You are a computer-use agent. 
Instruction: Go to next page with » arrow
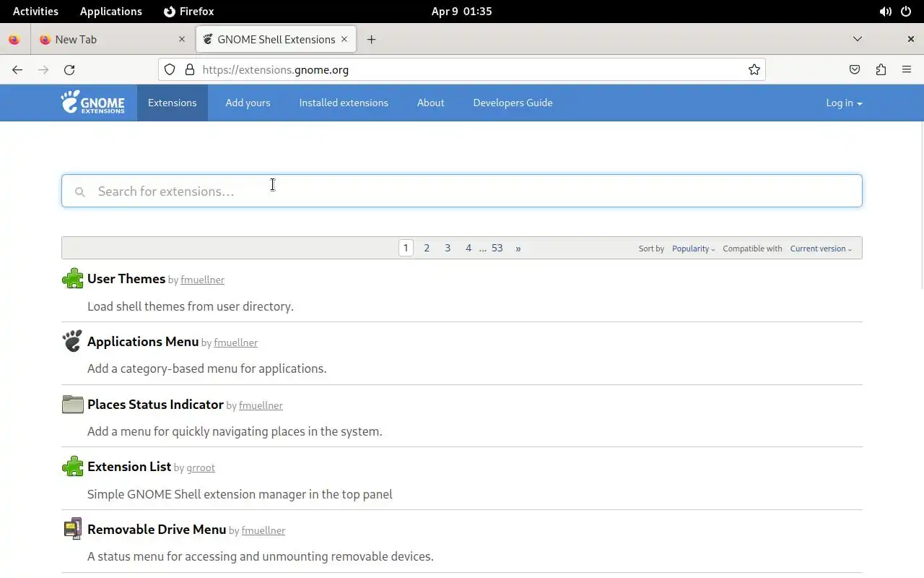[518, 248]
